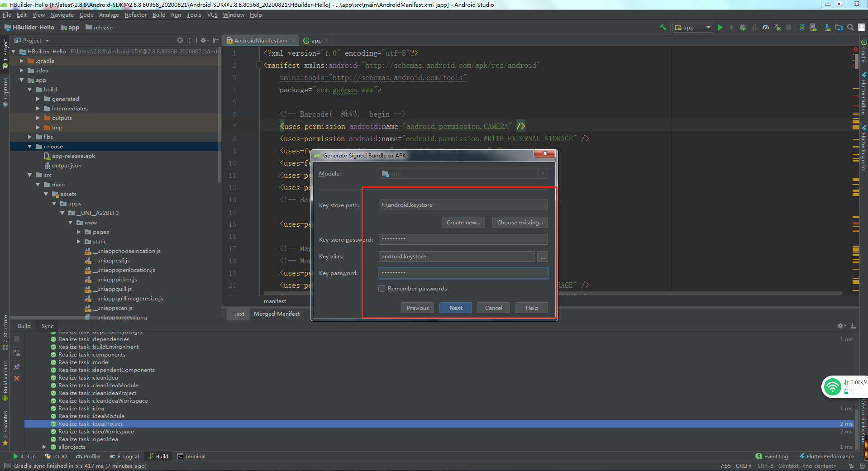Click Sync Project with Gradle Files icon
The height and width of the screenshot is (471, 868).
[802, 27]
